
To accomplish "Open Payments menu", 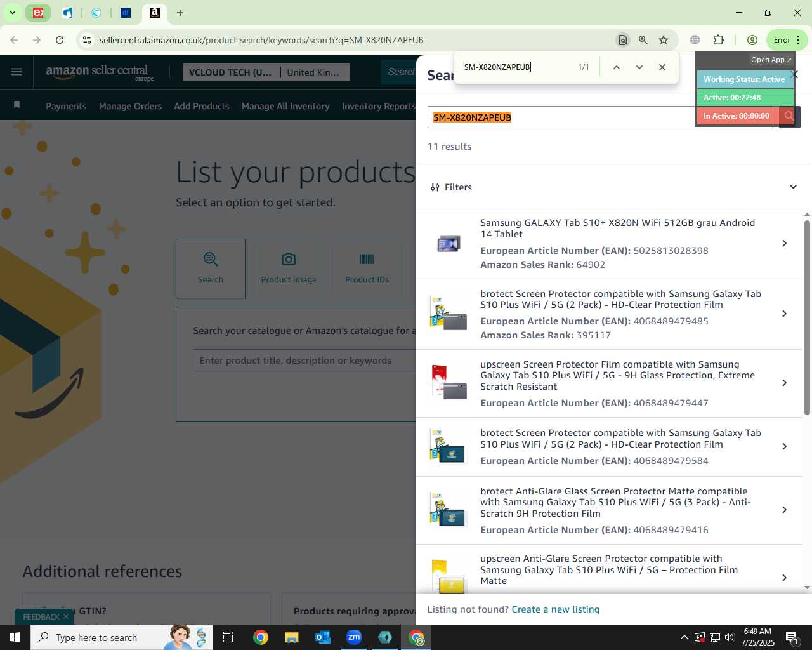I will tap(66, 106).
